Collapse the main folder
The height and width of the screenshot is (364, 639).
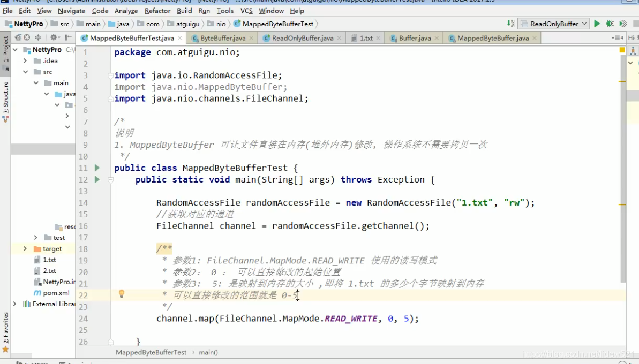[36, 83]
